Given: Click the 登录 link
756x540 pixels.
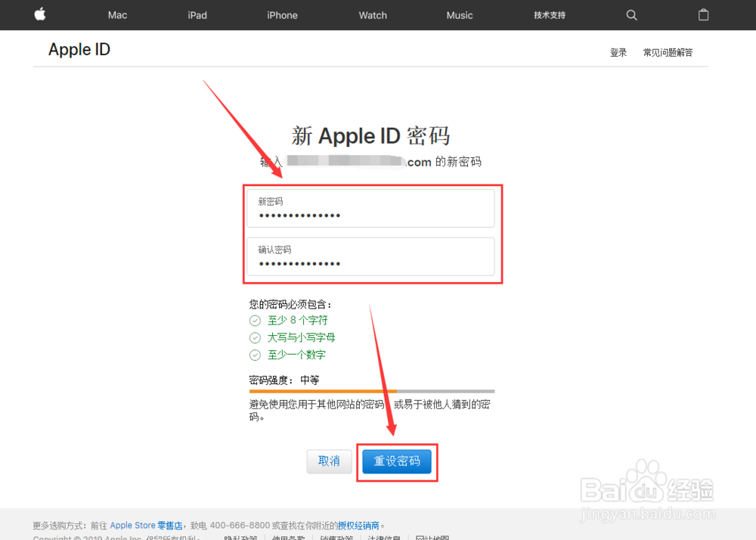Looking at the screenshot, I should [x=618, y=52].
